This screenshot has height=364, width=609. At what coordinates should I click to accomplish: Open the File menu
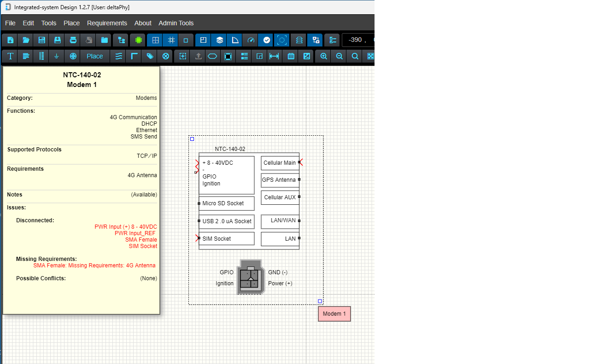pyautogui.click(x=10, y=23)
